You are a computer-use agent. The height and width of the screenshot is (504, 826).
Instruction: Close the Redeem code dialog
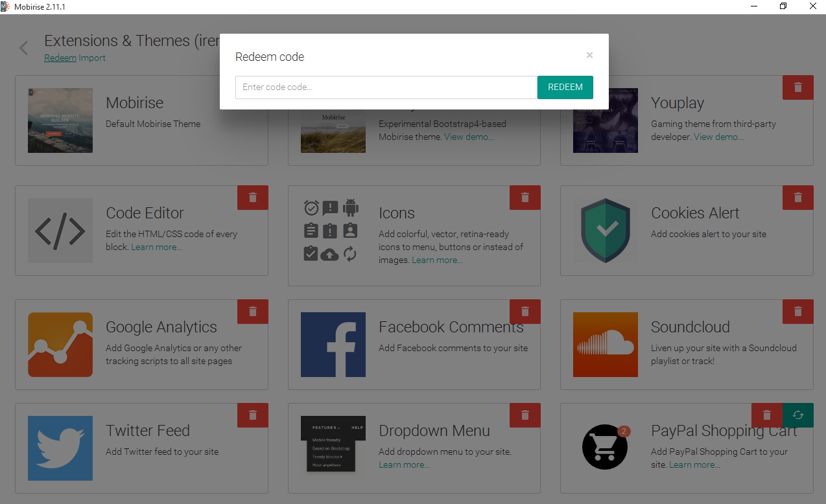(589, 56)
